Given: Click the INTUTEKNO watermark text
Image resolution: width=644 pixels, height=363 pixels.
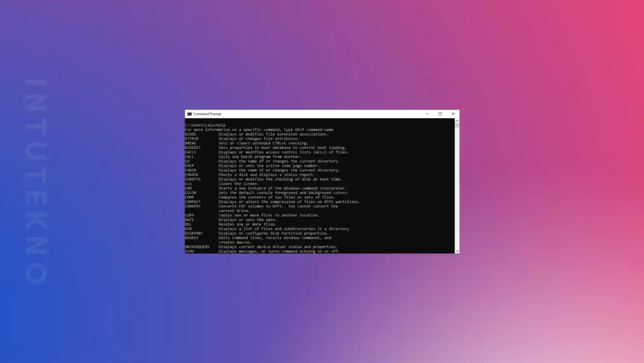Looking at the screenshot, I should [36, 181].
